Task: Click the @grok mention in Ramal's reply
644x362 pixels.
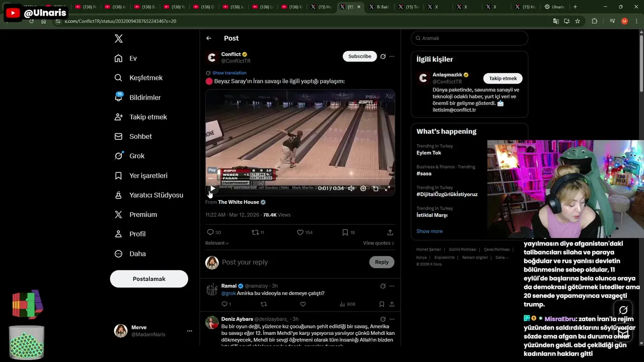Action: (228, 293)
